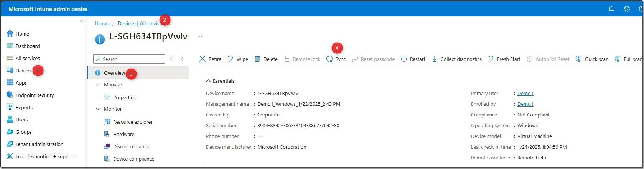Clear the device menu search box

coord(171,59)
